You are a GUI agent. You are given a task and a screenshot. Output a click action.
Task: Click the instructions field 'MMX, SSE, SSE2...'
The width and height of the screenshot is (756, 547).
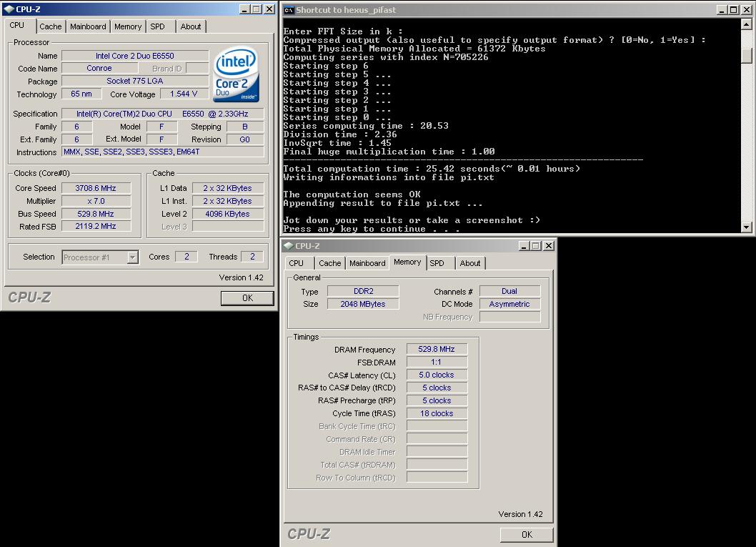click(163, 152)
